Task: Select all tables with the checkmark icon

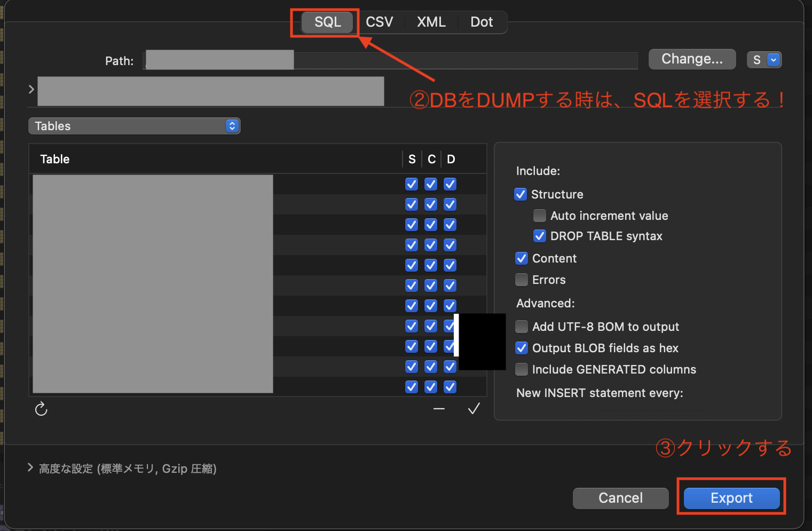Action: (474, 409)
